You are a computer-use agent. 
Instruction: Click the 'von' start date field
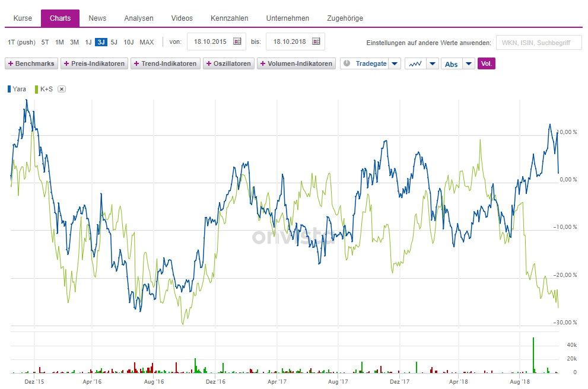click(217, 42)
